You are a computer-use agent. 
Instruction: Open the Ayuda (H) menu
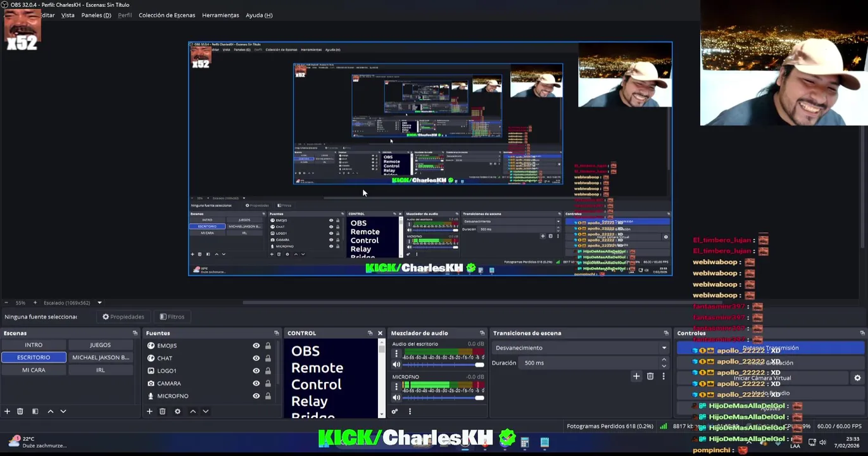click(259, 15)
